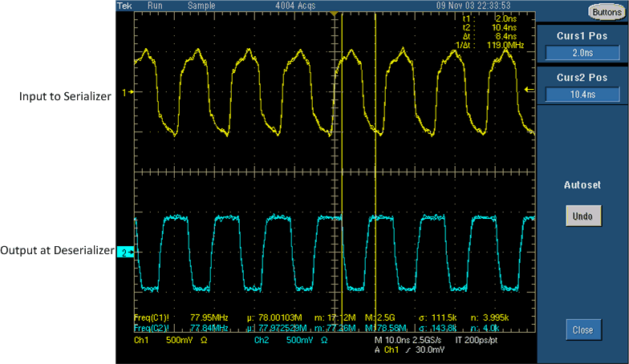Viewport: 629px width, 364px height.
Task: Click the Buttons control at top right
Action: click(605, 12)
